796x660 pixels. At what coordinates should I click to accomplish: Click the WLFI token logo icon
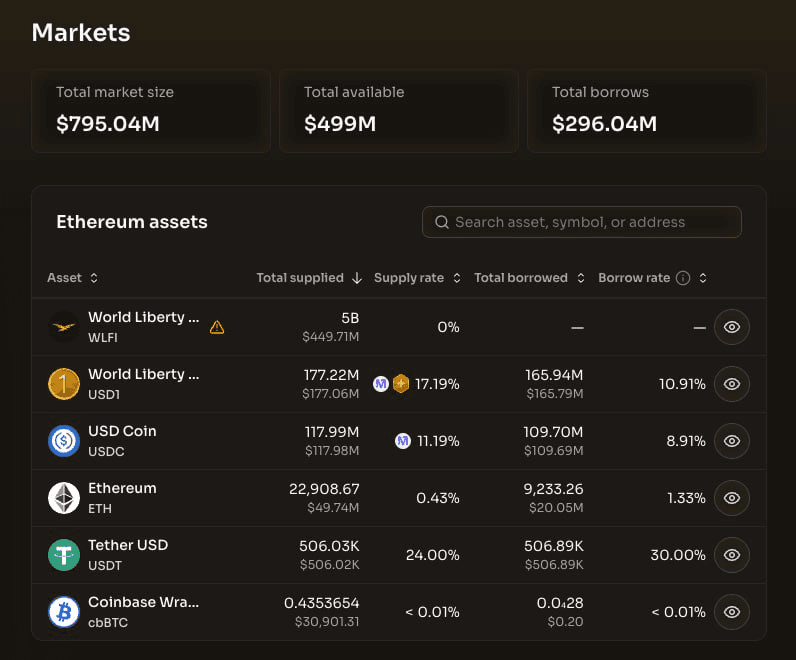[64, 327]
